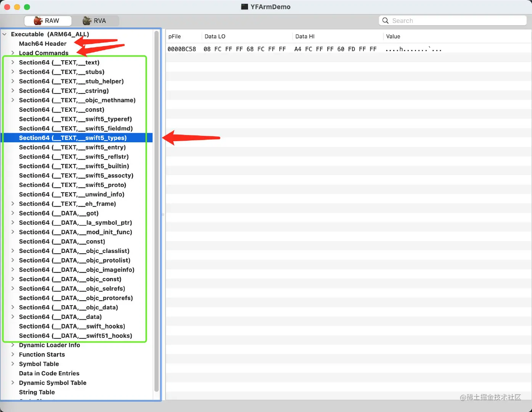Expand Section64 (__TEXT,__stub_helper) chevron
The width and height of the screenshot is (532, 412).
coord(13,81)
